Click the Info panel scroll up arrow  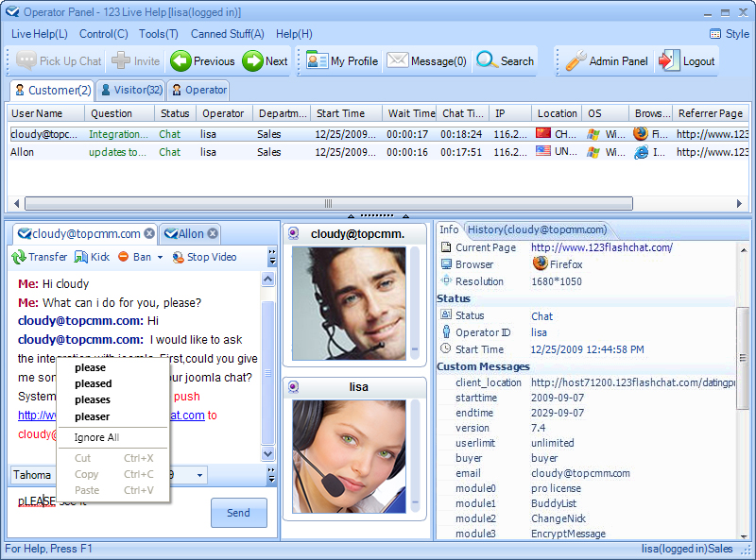[744, 249]
